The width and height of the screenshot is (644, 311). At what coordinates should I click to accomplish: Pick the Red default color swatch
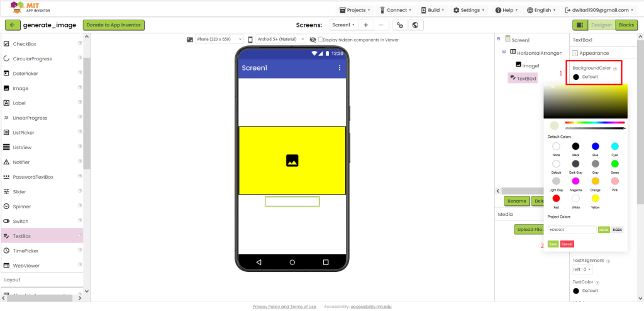556,198
